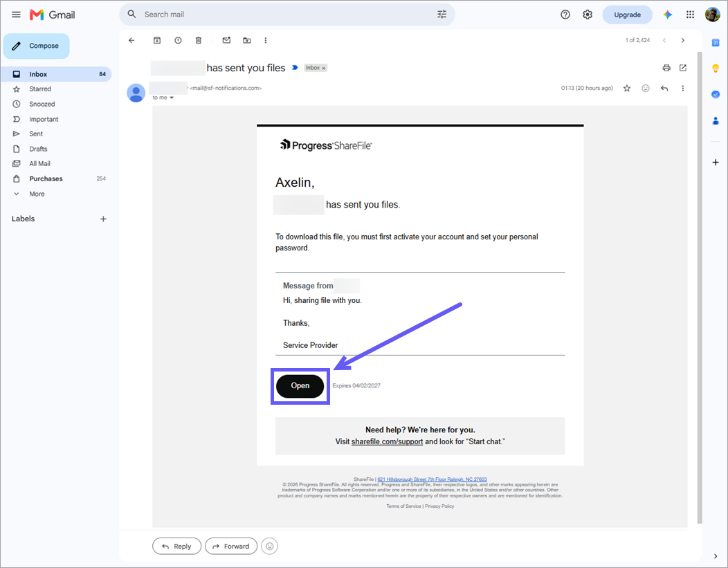This screenshot has height=568, width=728.
Task: Archive this email
Action: click(x=157, y=40)
